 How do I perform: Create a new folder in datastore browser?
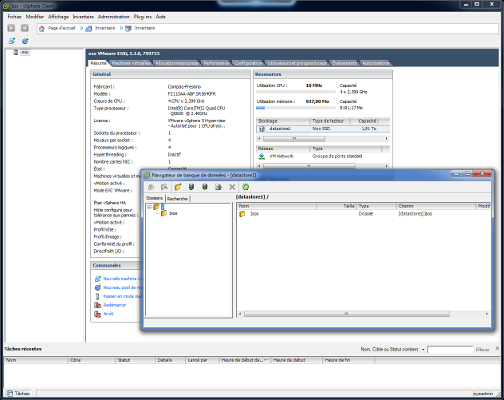(x=178, y=187)
